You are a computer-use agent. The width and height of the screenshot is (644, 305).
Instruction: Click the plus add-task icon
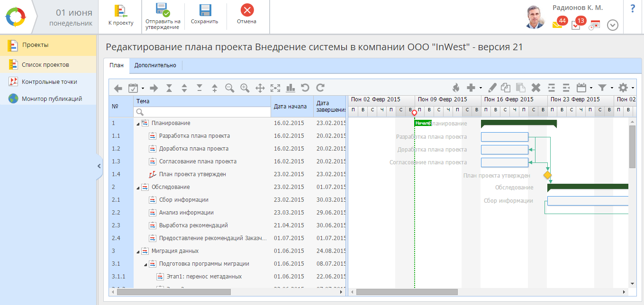tap(471, 88)
